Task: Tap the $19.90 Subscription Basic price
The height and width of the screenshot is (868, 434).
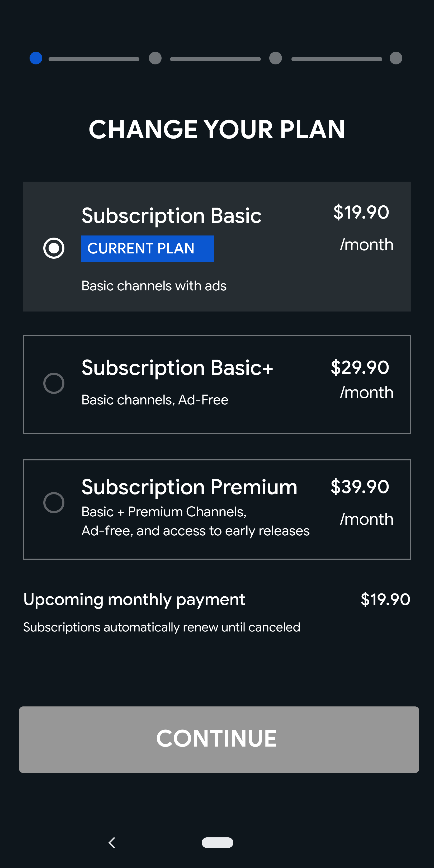Action: [361, 212]
